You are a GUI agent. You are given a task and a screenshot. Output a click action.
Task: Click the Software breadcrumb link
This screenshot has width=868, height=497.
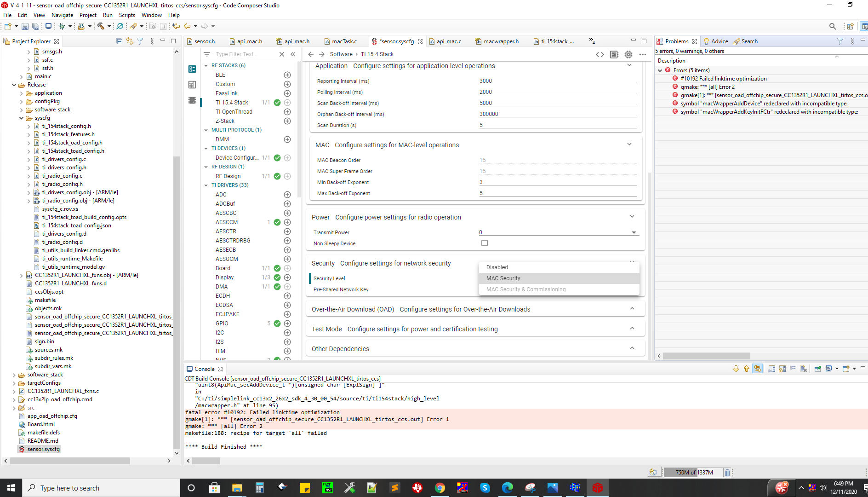(341, 54)
